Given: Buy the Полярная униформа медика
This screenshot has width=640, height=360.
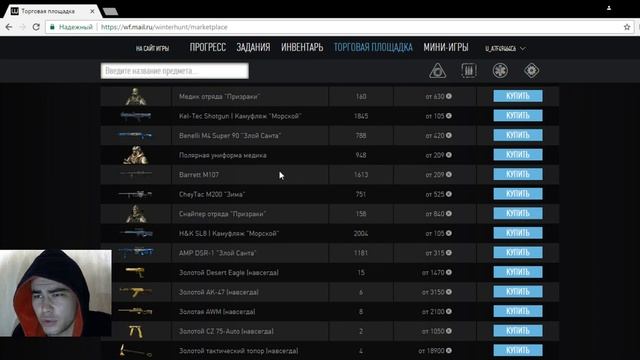Looking at the screenshot, I should pos(518,155).
